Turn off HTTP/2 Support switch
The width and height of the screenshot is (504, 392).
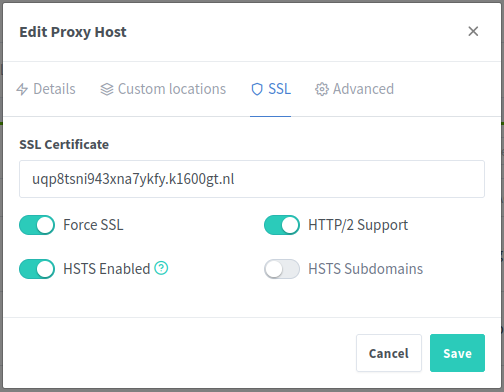(282, 225)
